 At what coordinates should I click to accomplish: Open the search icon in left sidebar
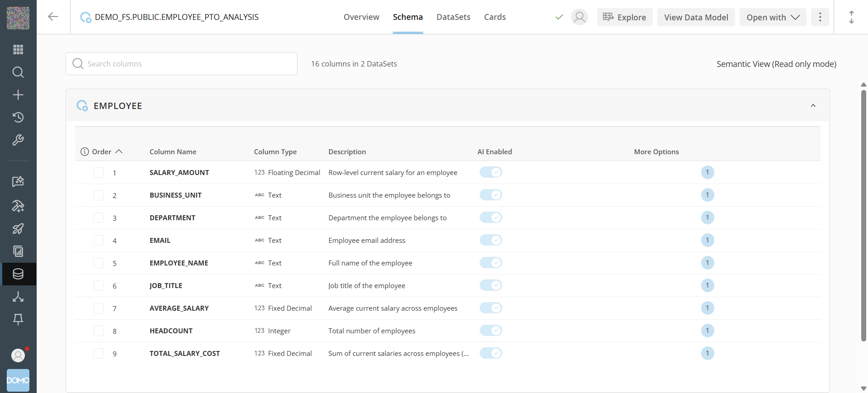click(x=18, y=72)
